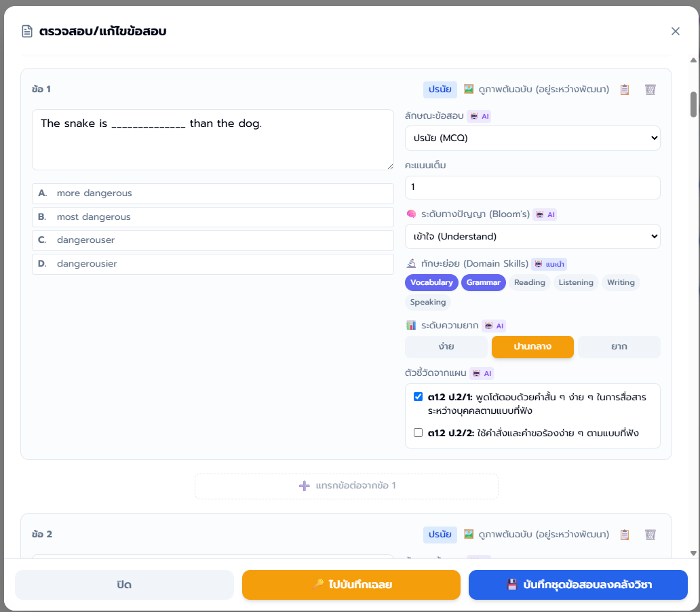
Task: Click the AI badge next to ลักษณะข้อสอบ
Action: tap(479, 116)
